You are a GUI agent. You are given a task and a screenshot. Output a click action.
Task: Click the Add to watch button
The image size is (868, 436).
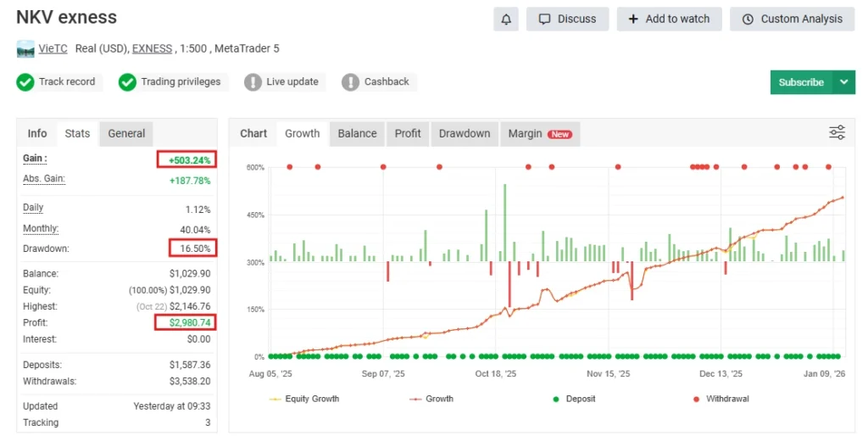(x=669, y=19)
